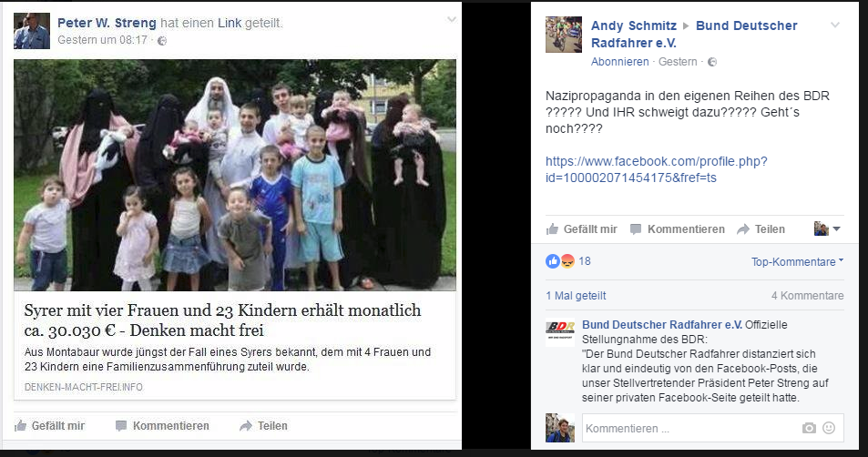The height and width of the screenshot is (457, 868).
Task: Click speech bubble Kommentieren icon on left post
Action: tap(121, 425)
